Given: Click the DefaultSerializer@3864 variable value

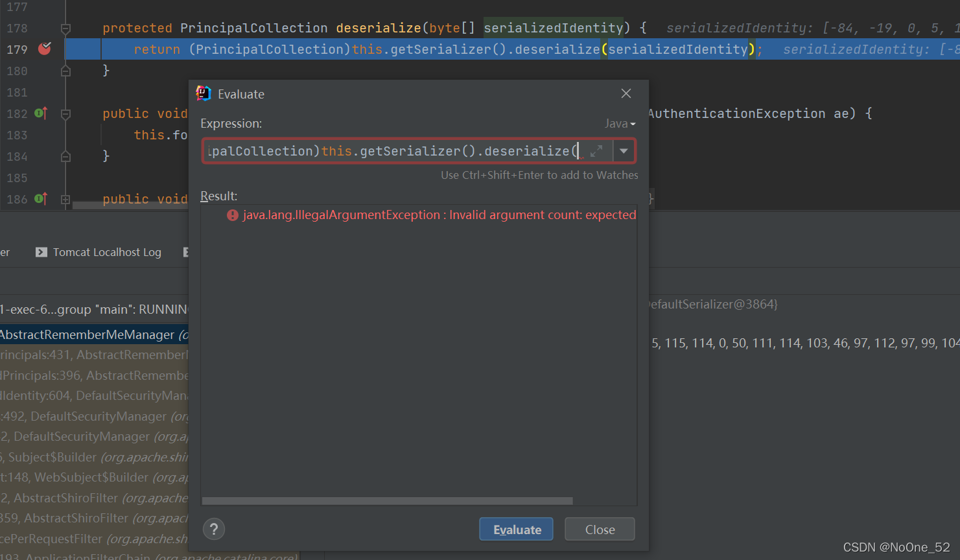Looking at the screenshot, I should 713,304.
